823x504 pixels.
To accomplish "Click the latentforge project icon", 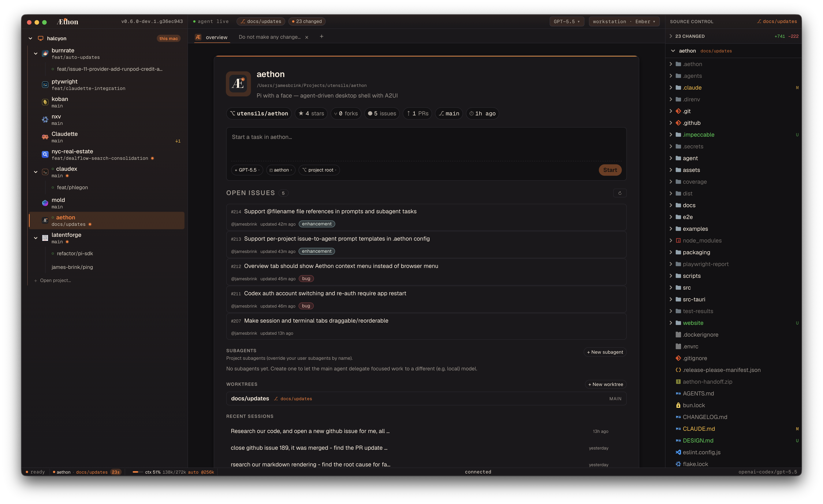I will (45, 238).
